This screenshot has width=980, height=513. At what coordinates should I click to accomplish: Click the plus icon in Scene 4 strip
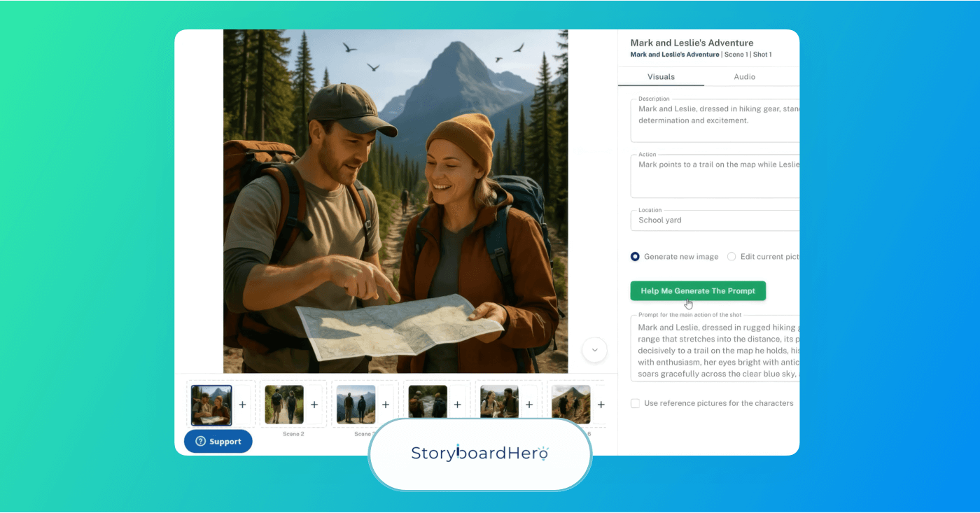pyautogui.click(x=457, y=404)
